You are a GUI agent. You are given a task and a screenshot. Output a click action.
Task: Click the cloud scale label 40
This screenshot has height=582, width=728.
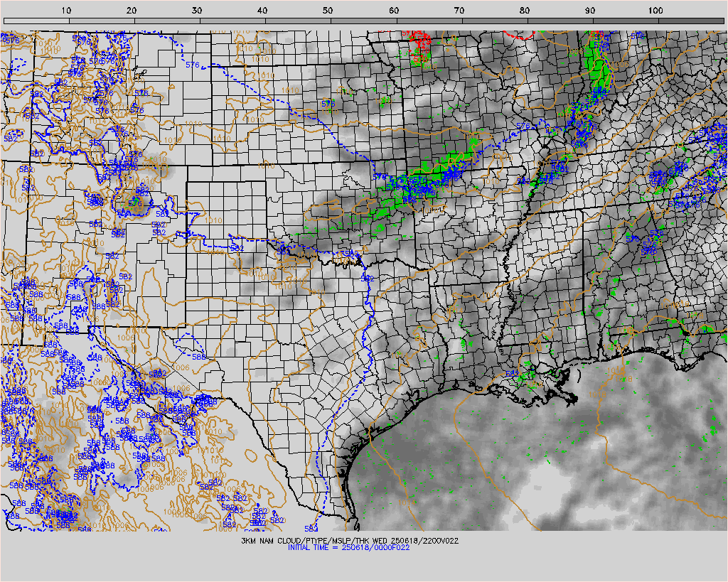click(263, 10)
